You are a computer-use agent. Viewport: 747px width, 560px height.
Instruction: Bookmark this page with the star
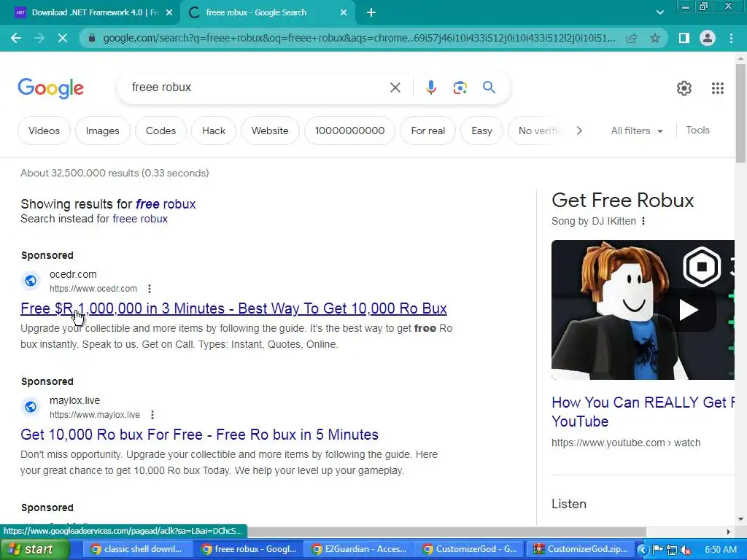point(655,38)
